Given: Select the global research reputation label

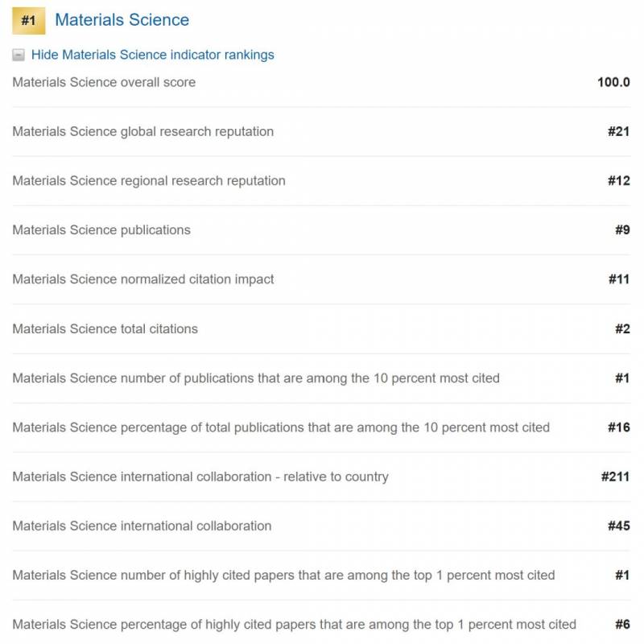Looking at the screenshot, I should point(142,131).
